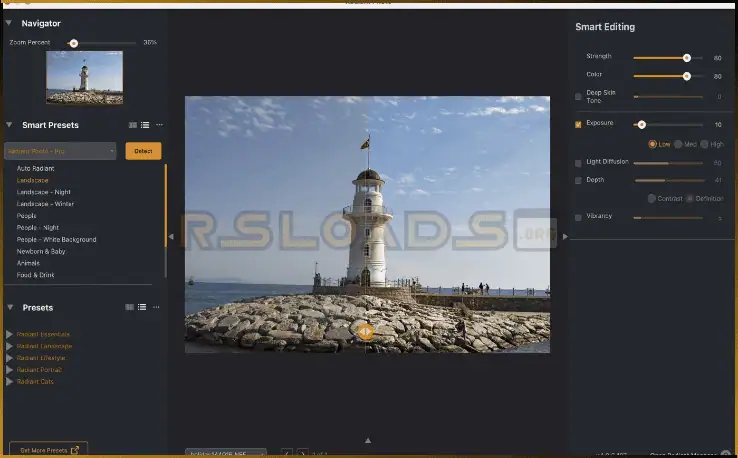Select High exposure radio option
Viewport: 738px width, 458px height.
click(704, 145)
